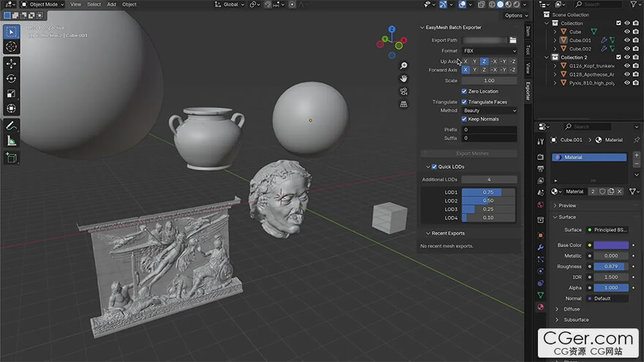Select the Move tool in the toolbar
644x362 pixels.
click(12, 64)
